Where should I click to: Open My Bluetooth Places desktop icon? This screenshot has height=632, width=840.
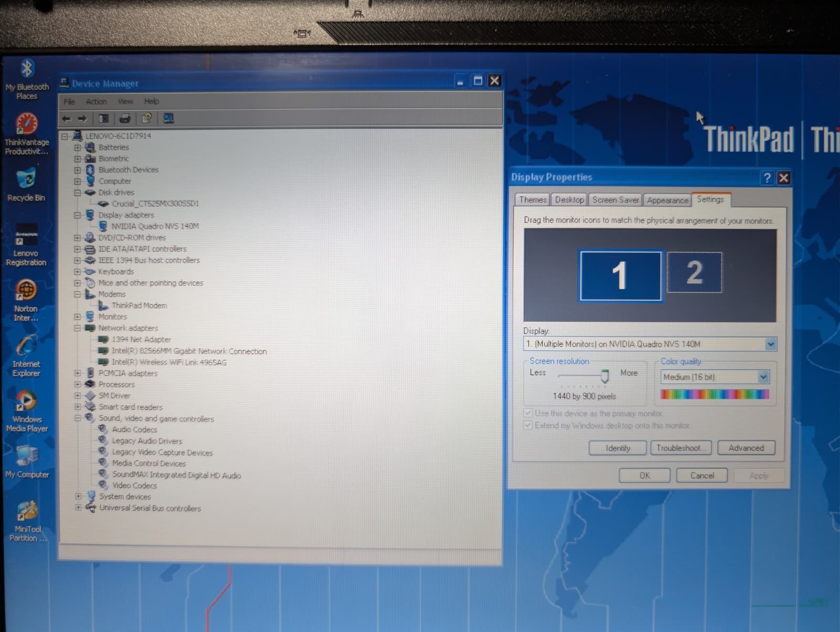pos(27,79)
